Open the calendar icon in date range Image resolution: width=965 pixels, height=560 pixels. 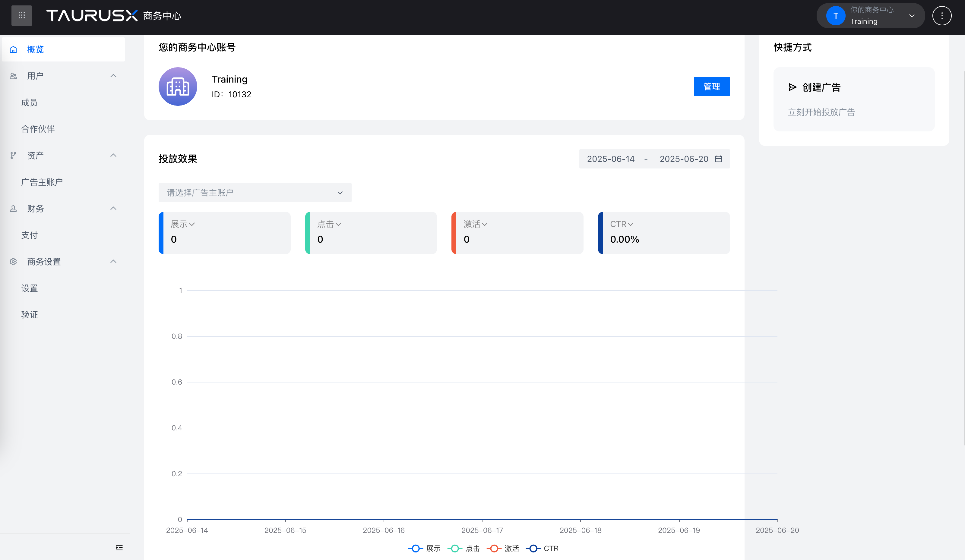[719, 159]
